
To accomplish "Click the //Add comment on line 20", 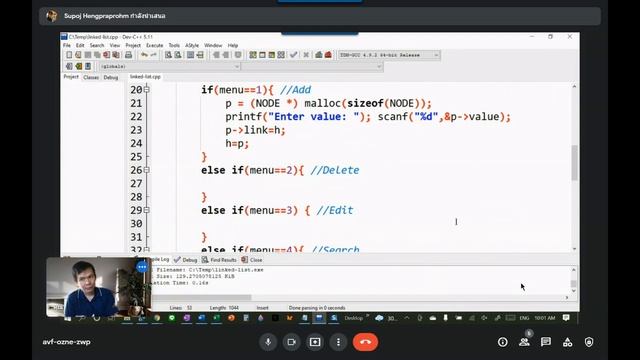I will click(295, 90).
